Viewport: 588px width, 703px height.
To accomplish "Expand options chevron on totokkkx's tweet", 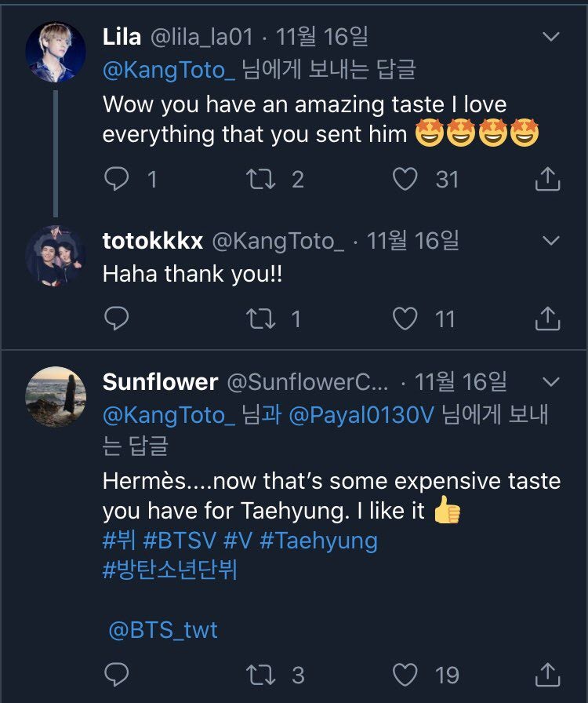I will [x=551, y=241].
